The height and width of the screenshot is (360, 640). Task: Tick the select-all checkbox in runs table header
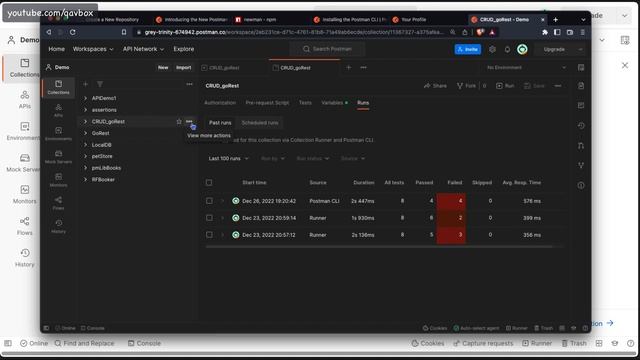pyautogui.click(x=209, y=182)
